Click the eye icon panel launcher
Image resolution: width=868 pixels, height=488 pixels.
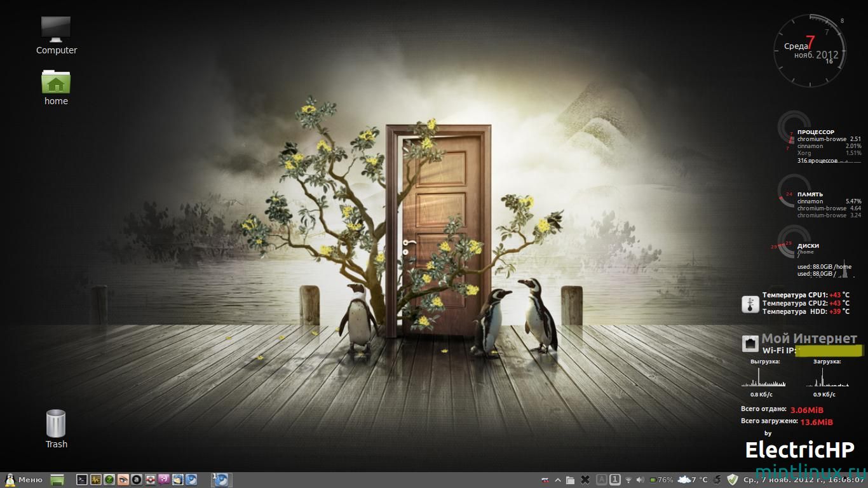[123, 480]
